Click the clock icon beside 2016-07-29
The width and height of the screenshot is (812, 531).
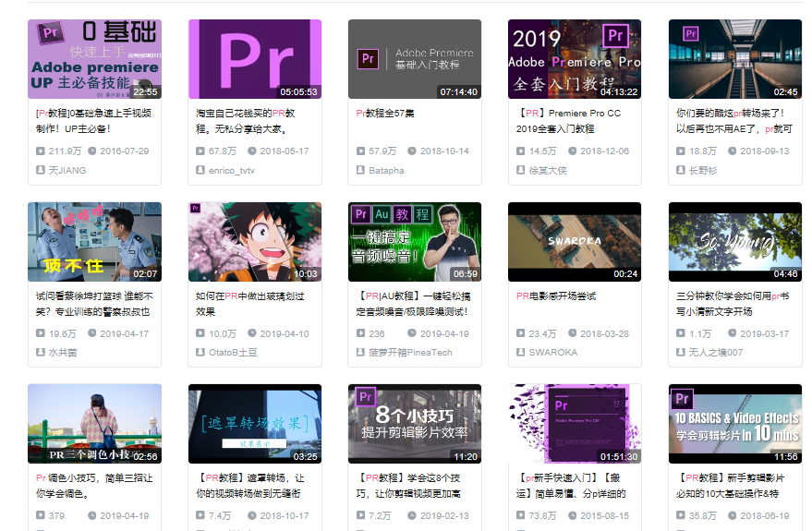[x=91, y=151]
